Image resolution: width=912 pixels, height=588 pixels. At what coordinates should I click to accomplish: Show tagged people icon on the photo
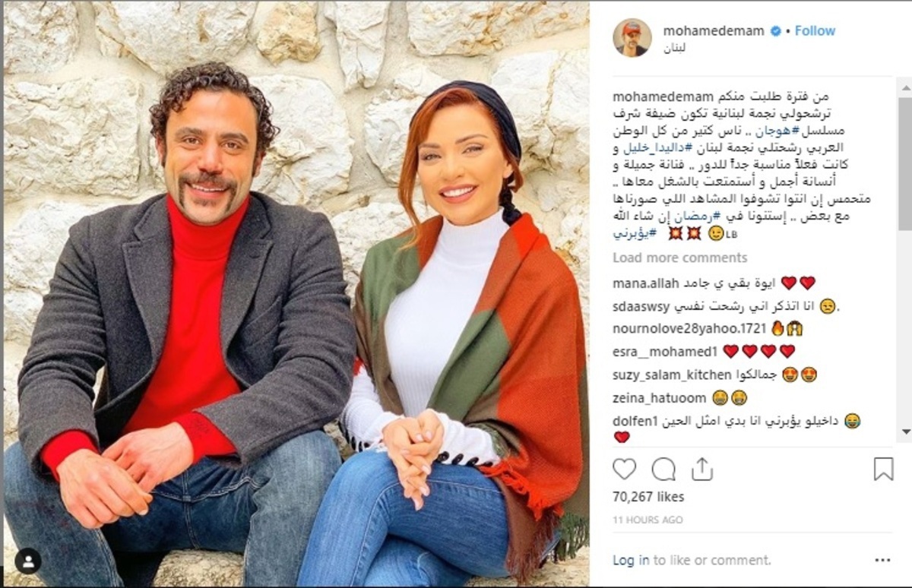pyautogui.click(x=28, y=561)
